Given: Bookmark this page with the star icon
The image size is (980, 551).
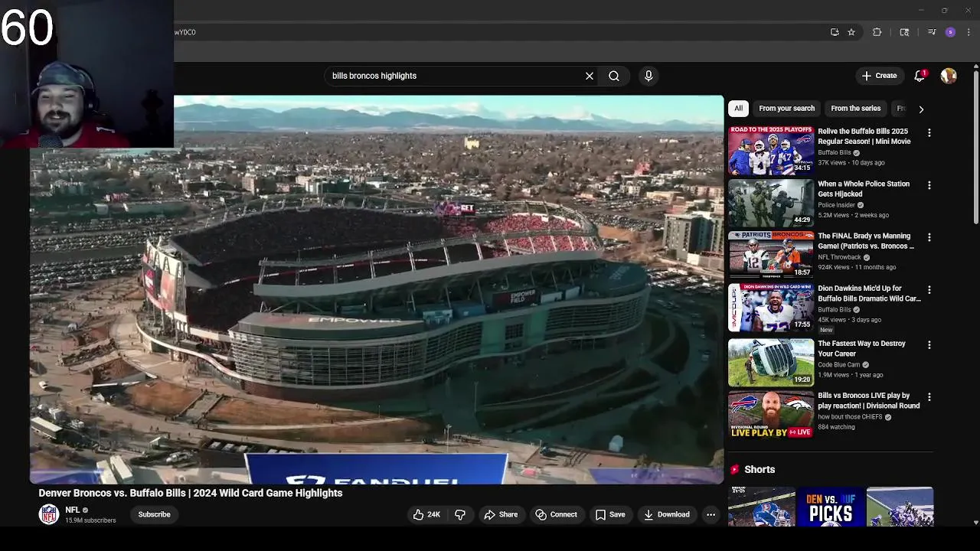Looking at the screenshot, I should point(851,32).
